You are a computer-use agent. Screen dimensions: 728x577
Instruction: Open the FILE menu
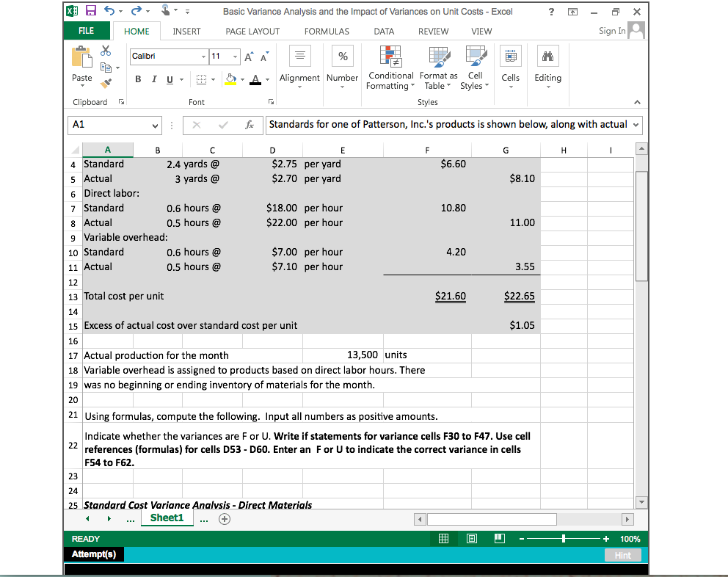coord(87,31)
